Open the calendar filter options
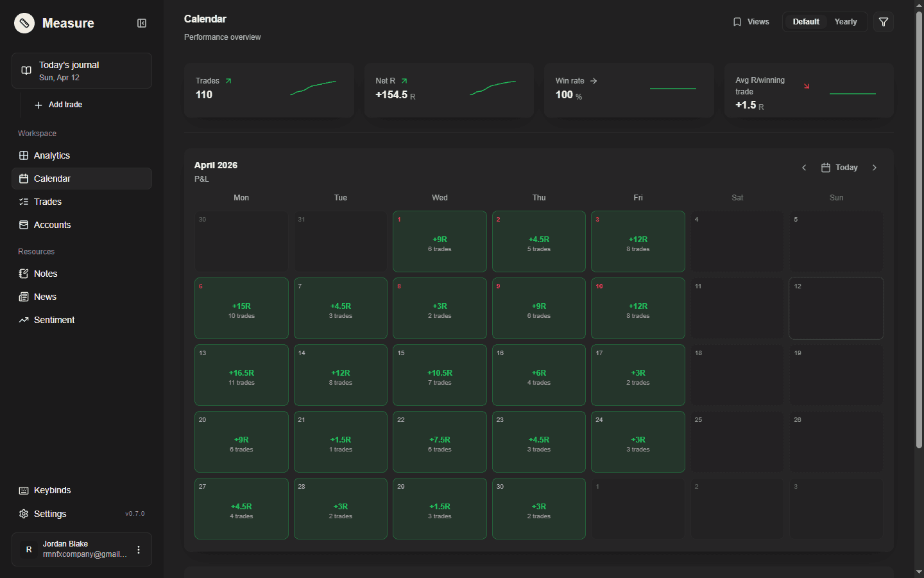This screenshot has height=578, width=924. pos(883,21)
